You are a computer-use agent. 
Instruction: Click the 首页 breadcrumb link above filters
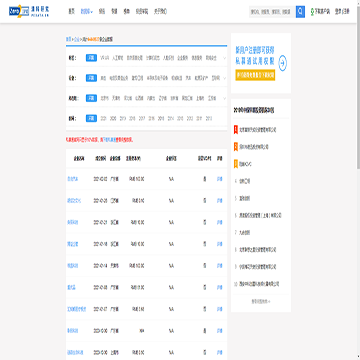[69, 39]
